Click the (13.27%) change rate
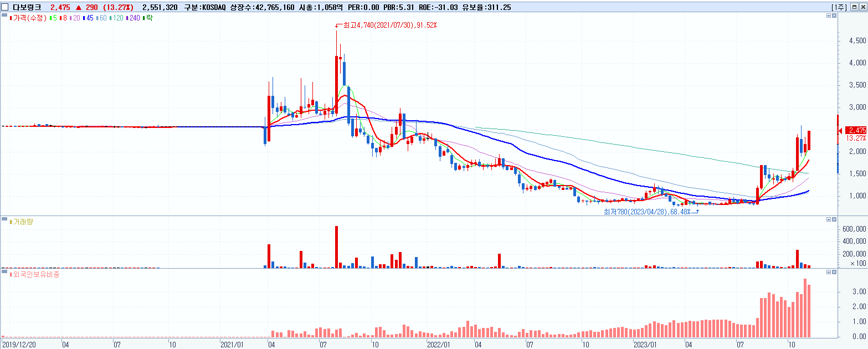Screen dimensions: 868x349 click(x=119, y=7)
